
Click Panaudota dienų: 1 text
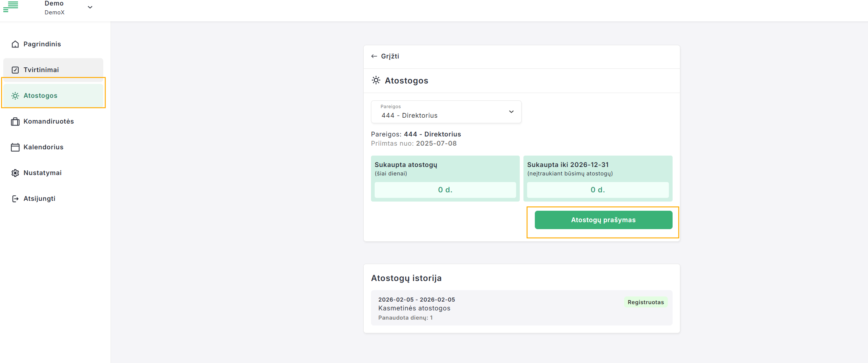(x=406, y=318)
